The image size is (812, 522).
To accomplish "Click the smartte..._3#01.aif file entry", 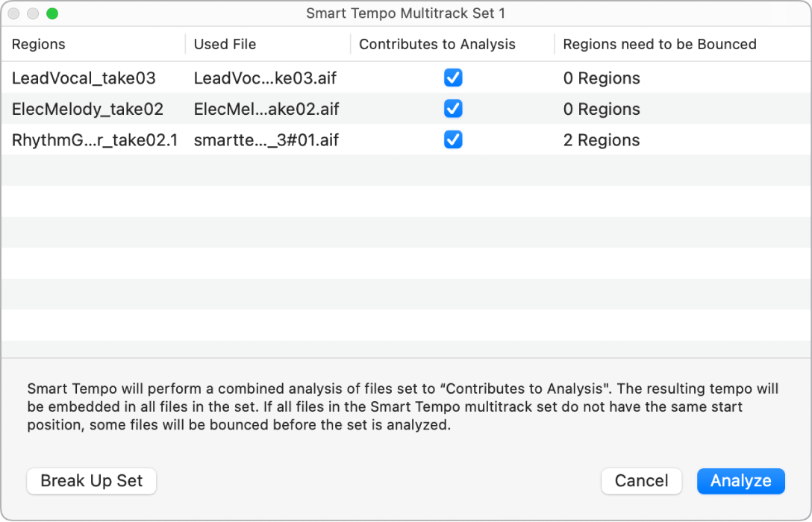I will click(265, 140).
